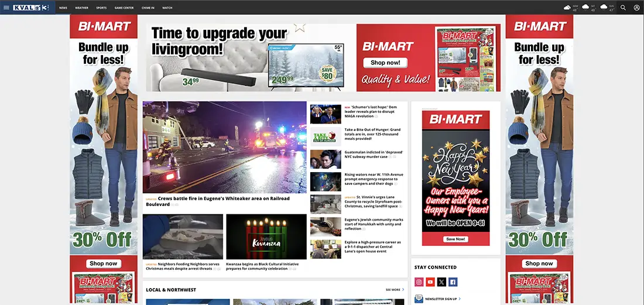Click the STAY CONNECTED heading
The height and width of the screenshot is (305, 644).
point(436,267)
